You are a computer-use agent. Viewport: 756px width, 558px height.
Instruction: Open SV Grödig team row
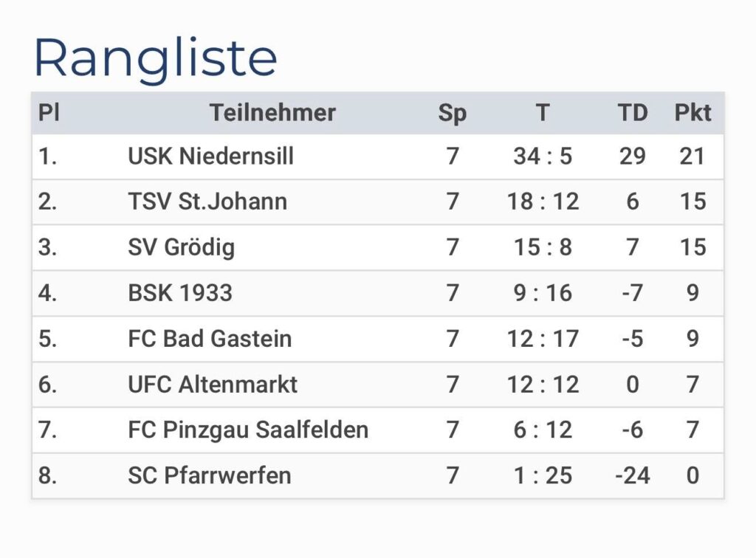click(181, 247)
